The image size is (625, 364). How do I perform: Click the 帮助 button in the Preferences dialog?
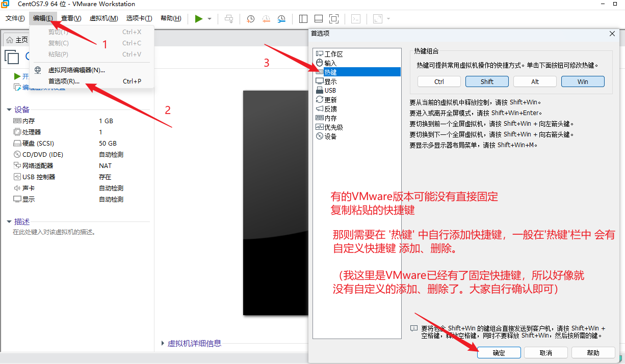[593, 353]
